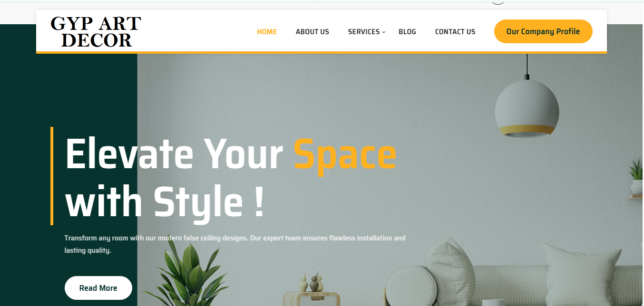Click the orange word Space in headline
Viewport: 644px width, 306px height.
(345, 155)
